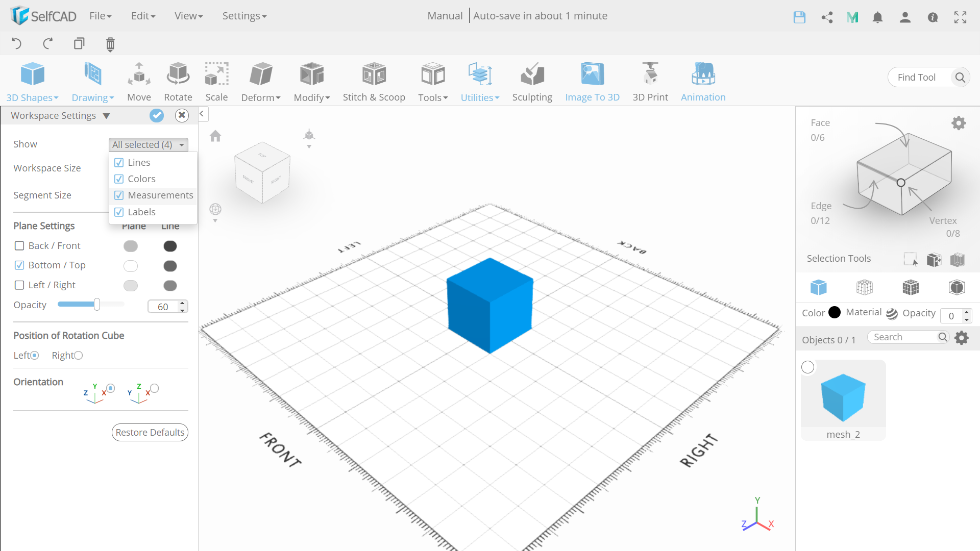This screenshot has width=980, height=551.
Task: Enable the Back / Front plane checkbox
Action: pyautogui.click(x=19, y=246)
